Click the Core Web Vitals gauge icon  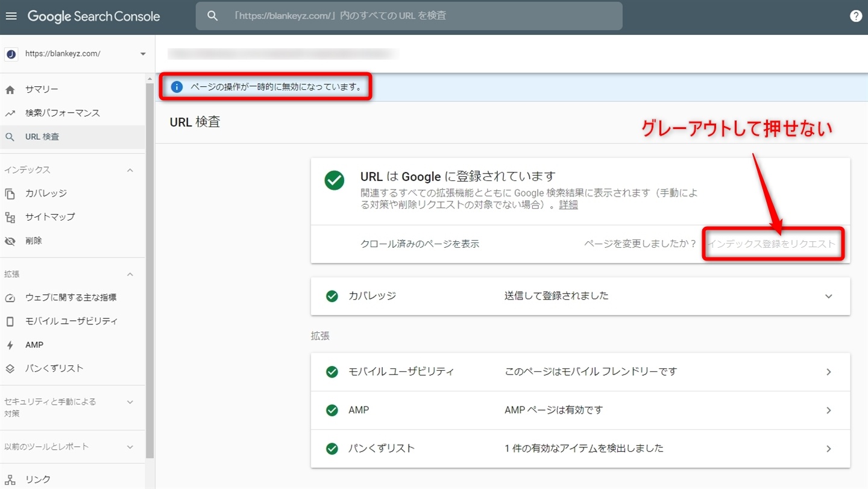coord(10,298)
